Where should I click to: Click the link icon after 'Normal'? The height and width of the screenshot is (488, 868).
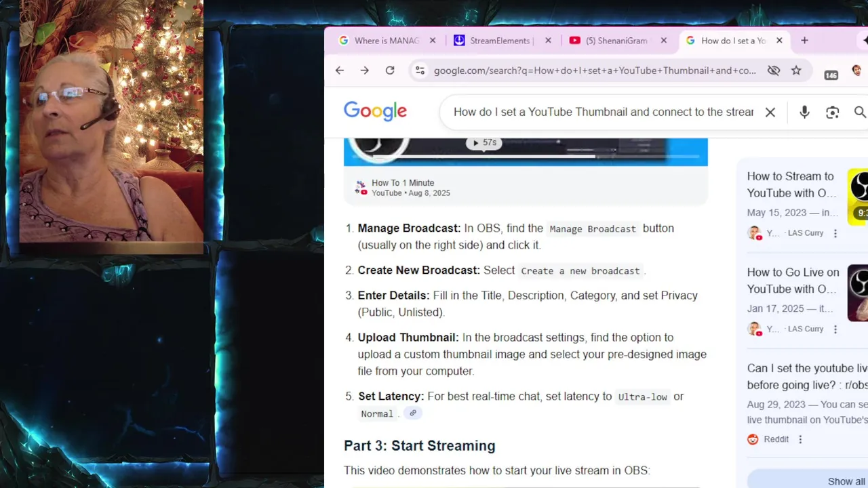tap(412, 413)
